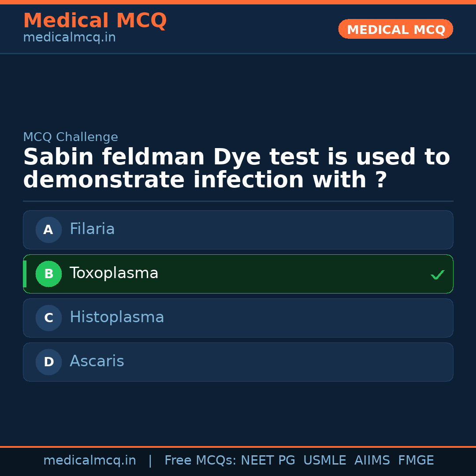This screenshot has height=476, width=476.
Task: Click the A letter circle icon
Action: (x=48, y=230)
